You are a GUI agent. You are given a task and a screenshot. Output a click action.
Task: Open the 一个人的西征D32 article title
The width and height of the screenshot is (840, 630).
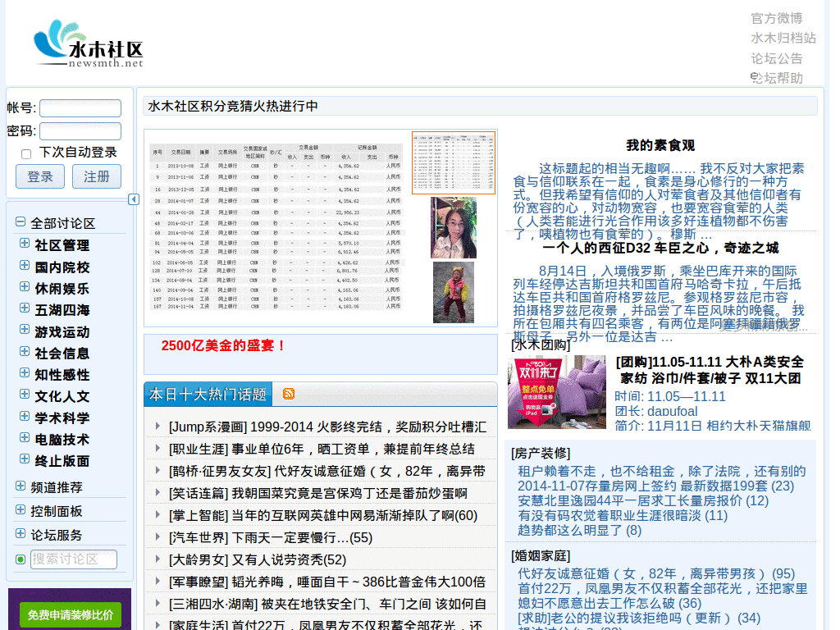(x=660, y=248)
